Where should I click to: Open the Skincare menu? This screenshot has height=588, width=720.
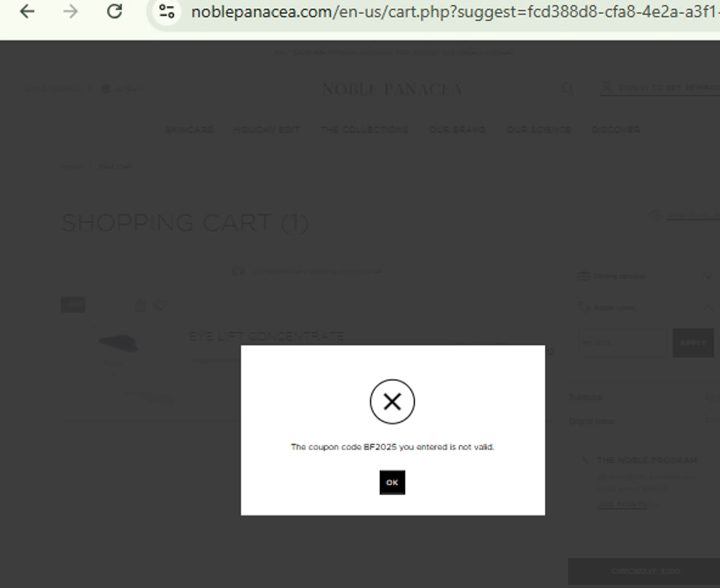189,129
